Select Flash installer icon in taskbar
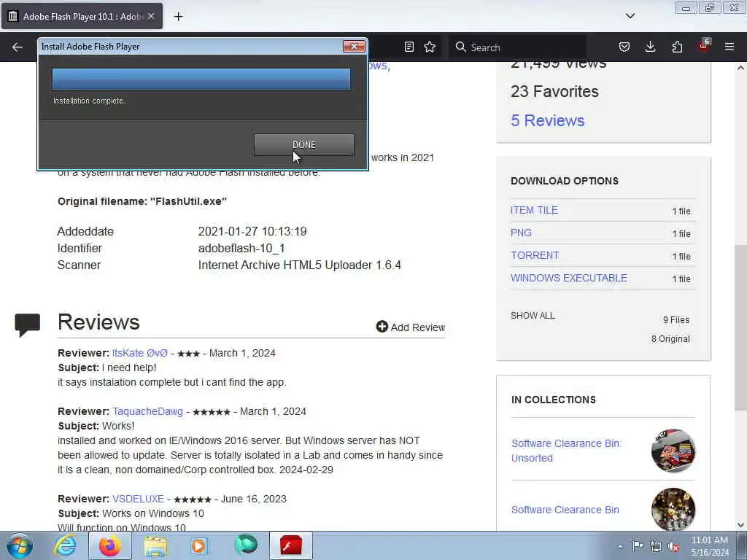Viewport: 747px width, 560px height. tap(291, 545)
